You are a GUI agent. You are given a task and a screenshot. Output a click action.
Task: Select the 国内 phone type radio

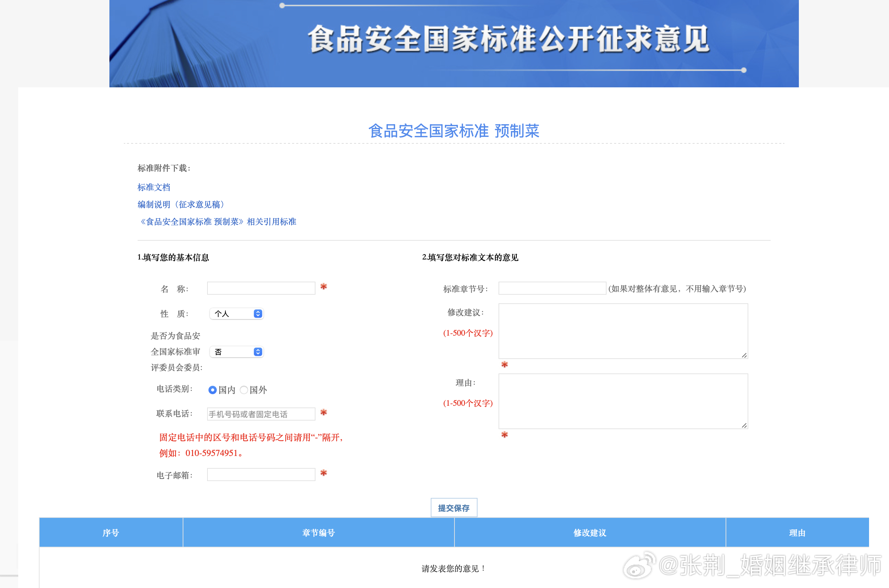(212, 390)
